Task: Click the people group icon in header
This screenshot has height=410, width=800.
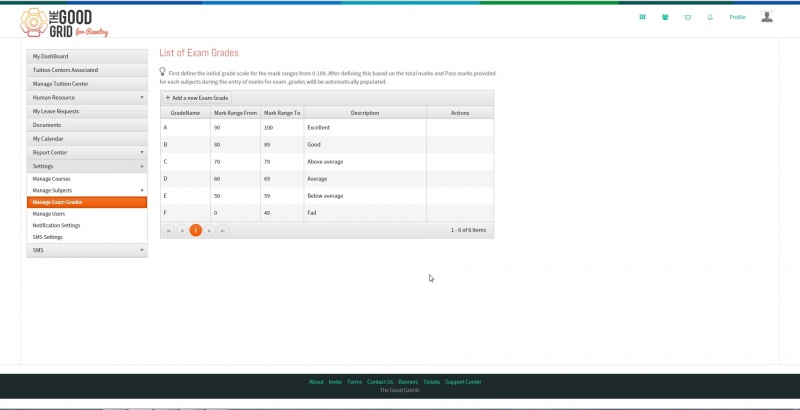Action: (665, 17)
